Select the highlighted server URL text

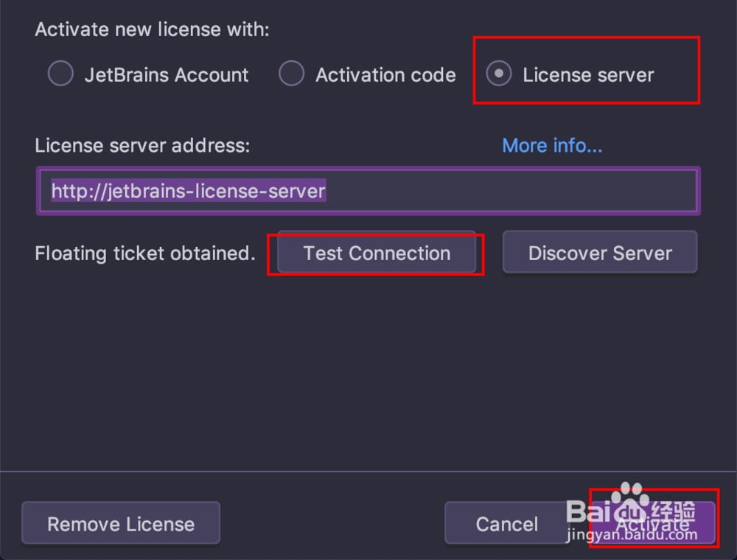188,190
